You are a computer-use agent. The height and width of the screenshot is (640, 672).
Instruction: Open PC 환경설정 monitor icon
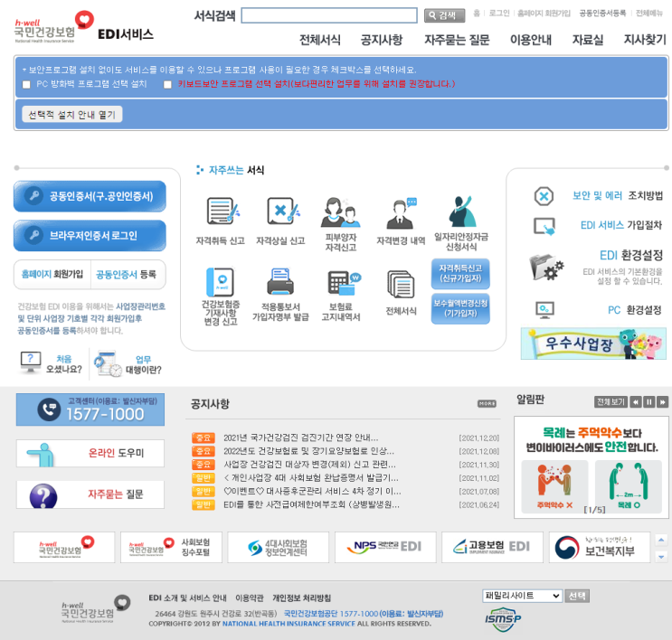pos(544,310)
